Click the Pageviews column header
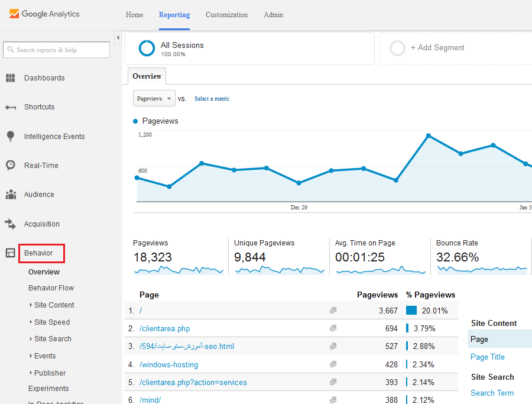Image resolution: width=532 pixels, height=404 pixels. (x=377, y=295)
